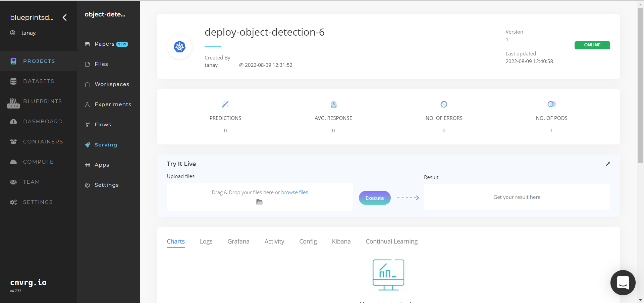Image resolution: width=644 pixels, height=303 pixels.
Task: Click the Apps grid icon
Action: [88, 165]
